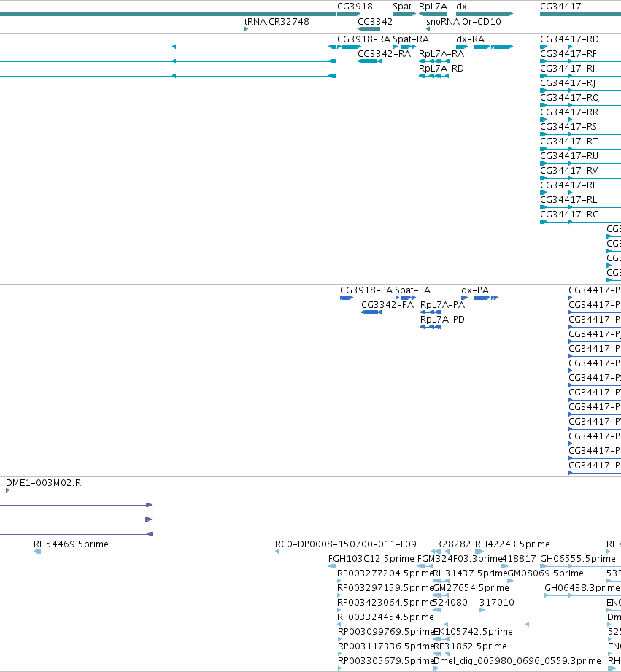The height and width of the screenshot is (672, 621).
Task: Select the DME1-003M02.R feature label
Action: (x=43, y=482)
